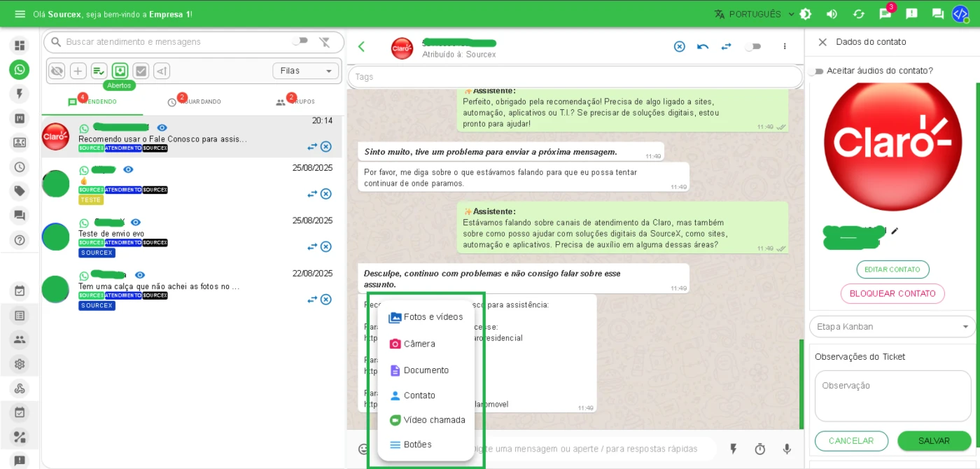Open the clock schedules sidebar icon

point(20,167)
